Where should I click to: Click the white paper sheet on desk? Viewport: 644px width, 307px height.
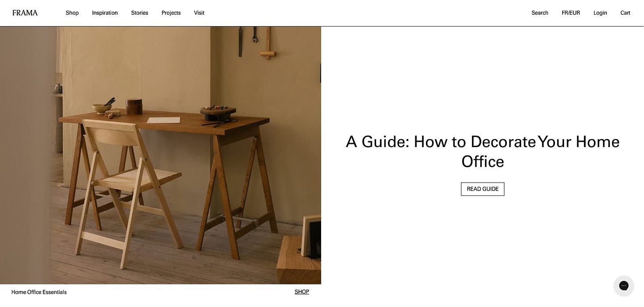[x=163, y=120]
